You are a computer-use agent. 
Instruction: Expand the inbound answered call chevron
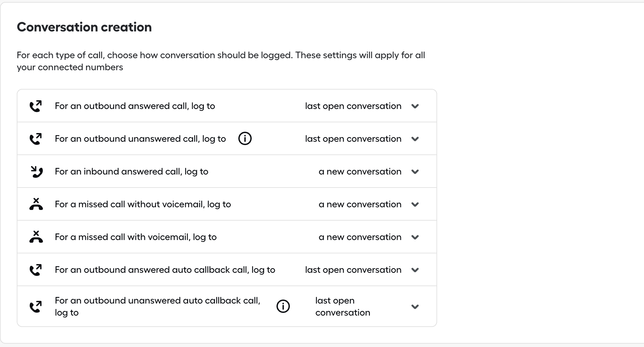(x=415, y=172)
